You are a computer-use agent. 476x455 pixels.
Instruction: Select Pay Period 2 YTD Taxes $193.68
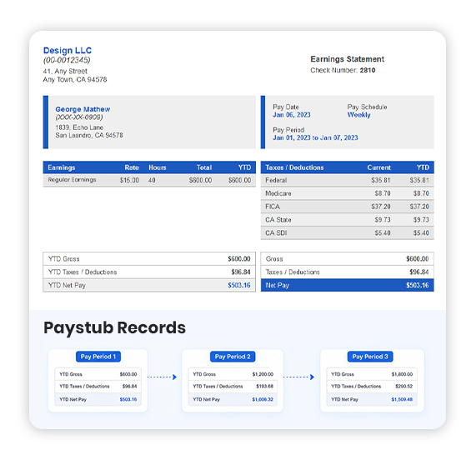264,387
